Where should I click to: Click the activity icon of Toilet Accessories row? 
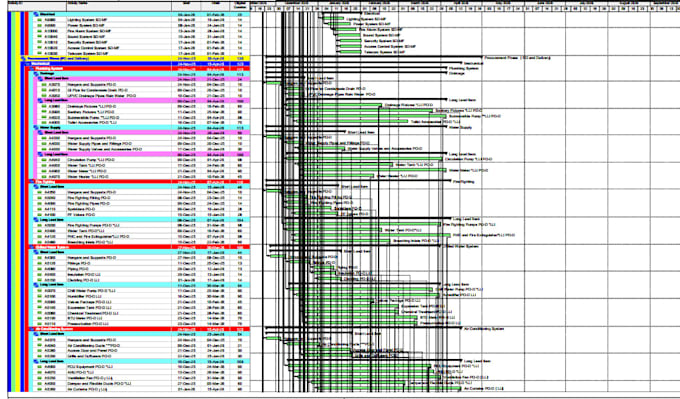click(x=44, y=123)
